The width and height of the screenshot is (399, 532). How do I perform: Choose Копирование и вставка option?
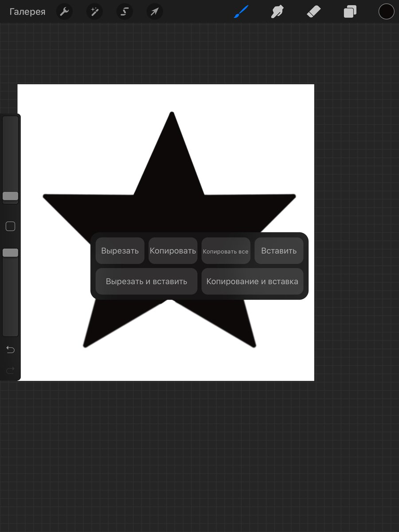(252, 282)
